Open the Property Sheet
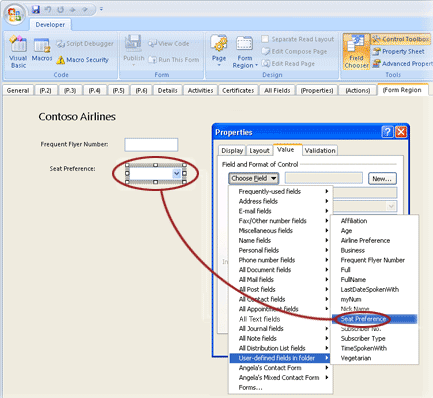 (399, 51)
